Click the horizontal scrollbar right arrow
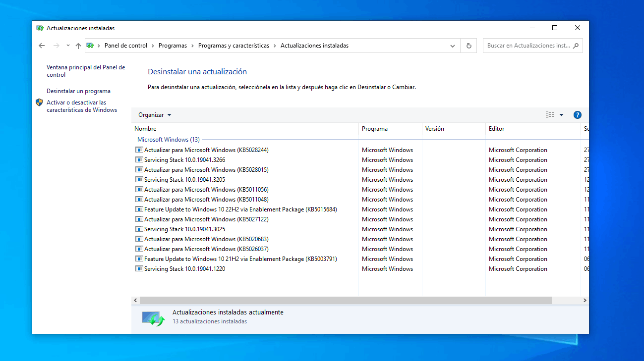 point(585,301)
